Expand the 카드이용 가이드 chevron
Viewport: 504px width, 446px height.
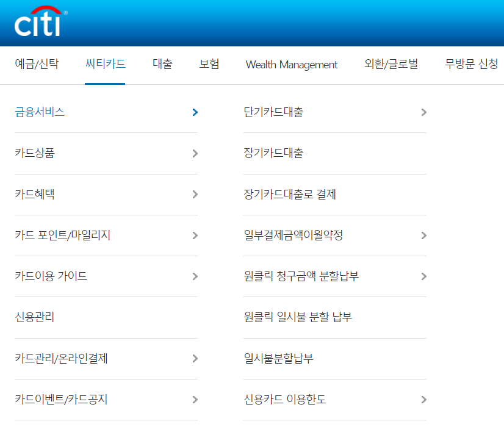click(x=195, y=276)
